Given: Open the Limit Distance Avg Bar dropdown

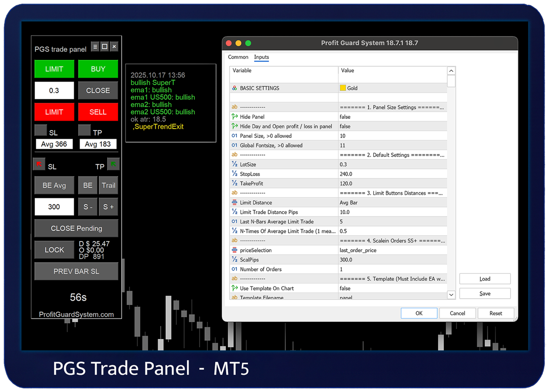Looking at the screenshot, I should pos(393,203).
